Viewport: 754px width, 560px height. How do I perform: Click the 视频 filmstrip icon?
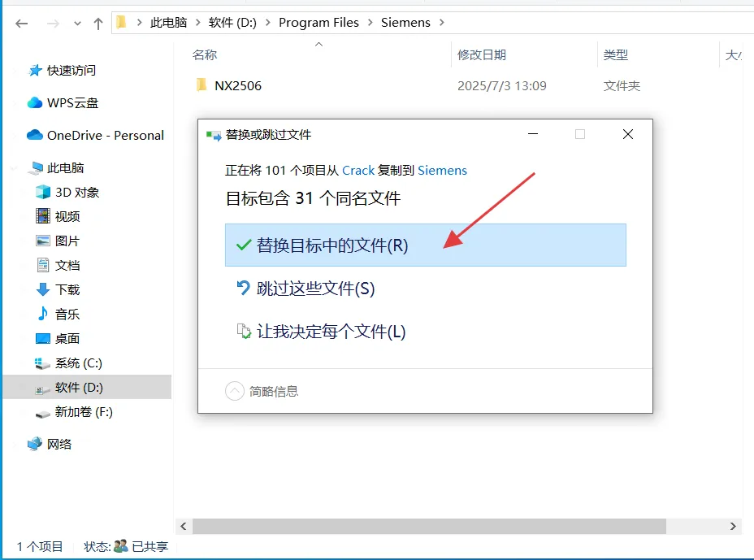click(43, 215)
